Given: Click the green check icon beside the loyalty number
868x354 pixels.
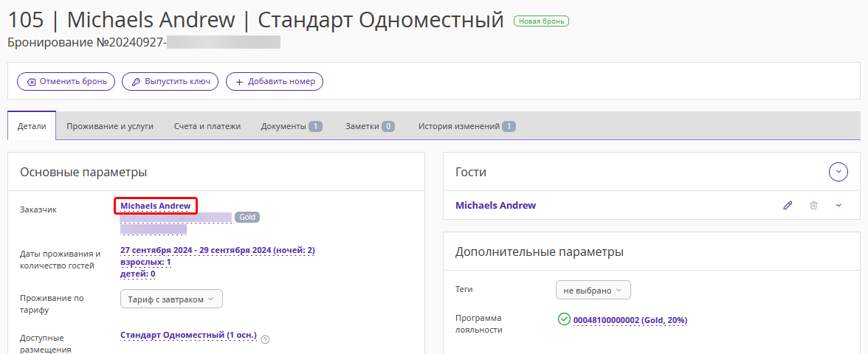Looking at the screenshot, I should [564, 320].
